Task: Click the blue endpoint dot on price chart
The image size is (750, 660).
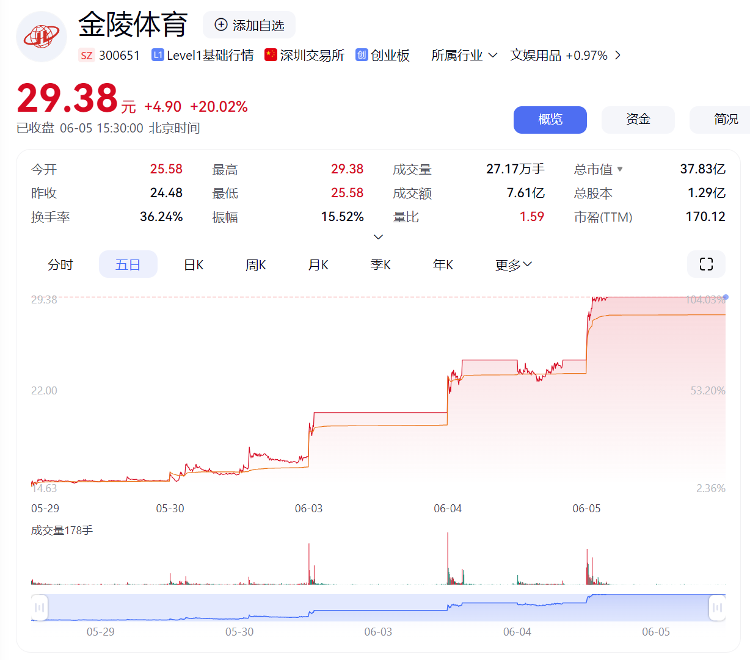Action: 726,297
